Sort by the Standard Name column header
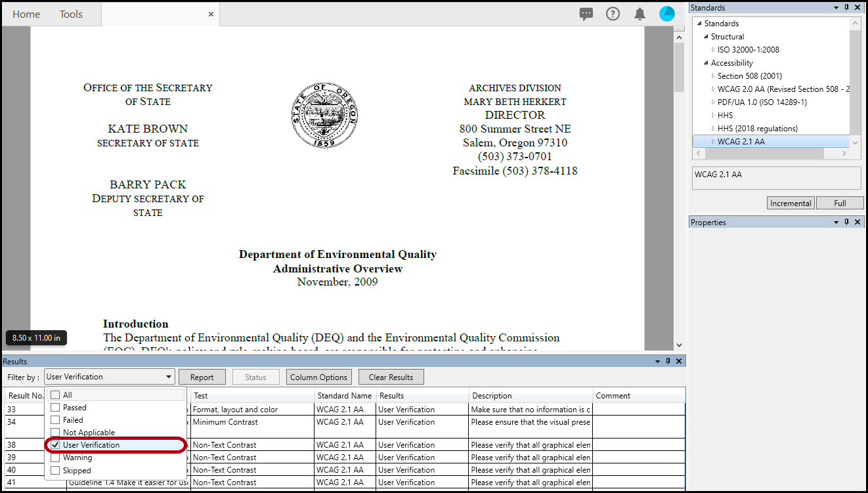 click(x=345, y=396)
